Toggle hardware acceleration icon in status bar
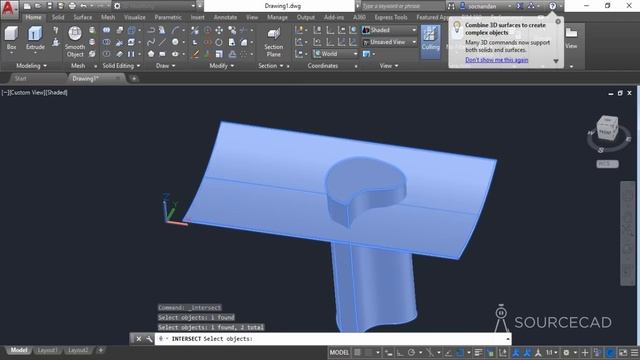 click(611, 352)
